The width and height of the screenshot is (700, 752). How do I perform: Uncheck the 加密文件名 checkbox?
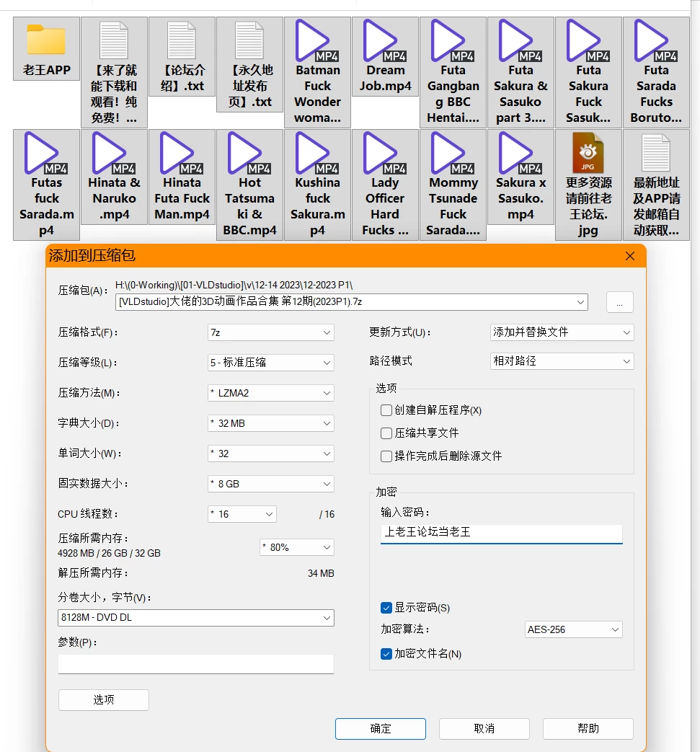point(386,654)
